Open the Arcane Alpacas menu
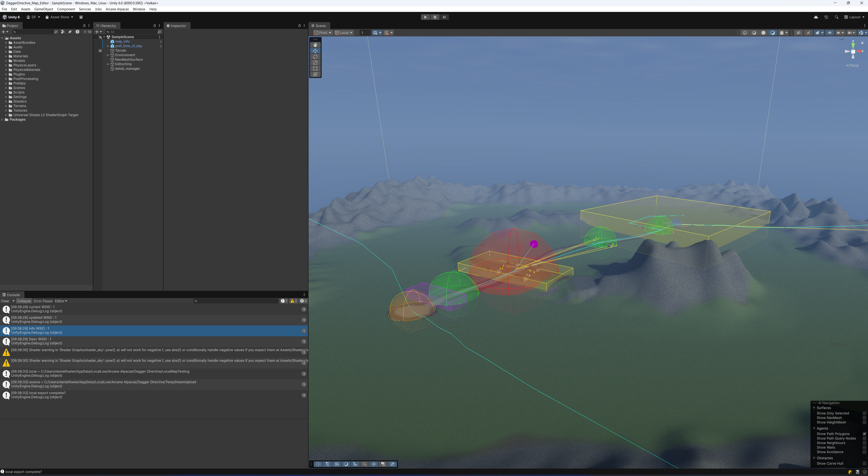 [117, 9]
